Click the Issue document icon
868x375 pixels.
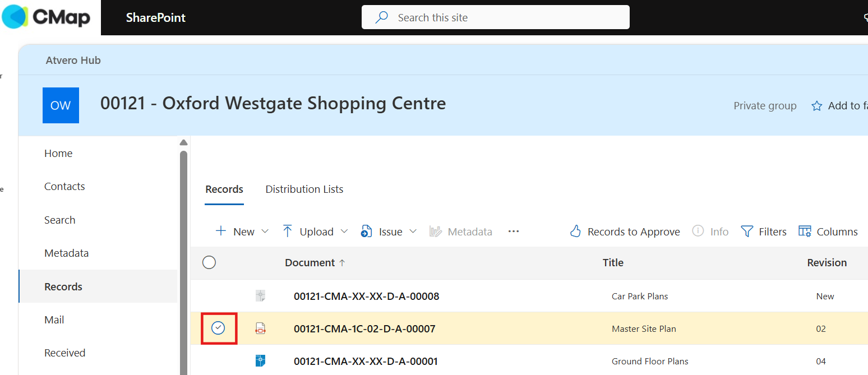point(367,232)
